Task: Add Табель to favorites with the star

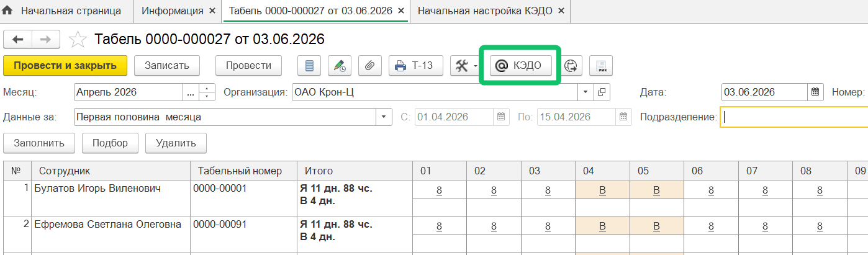Action: click(x=78, y=40)
